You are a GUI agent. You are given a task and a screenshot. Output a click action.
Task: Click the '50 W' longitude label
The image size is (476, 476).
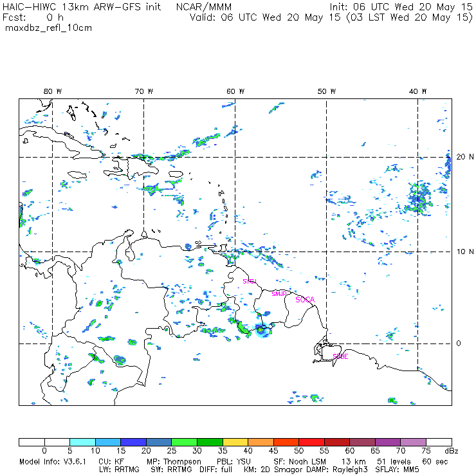click(x=327, y=91)
